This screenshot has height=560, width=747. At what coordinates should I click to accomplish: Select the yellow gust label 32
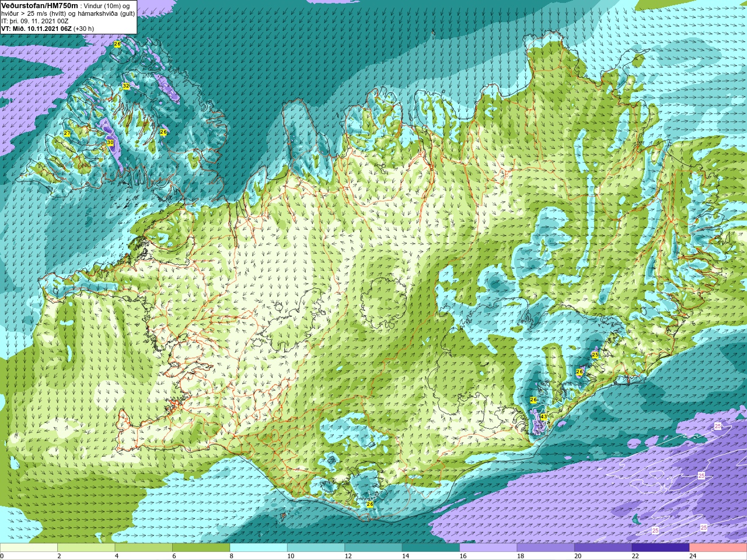pyautogui.click(x=126, y=86)
